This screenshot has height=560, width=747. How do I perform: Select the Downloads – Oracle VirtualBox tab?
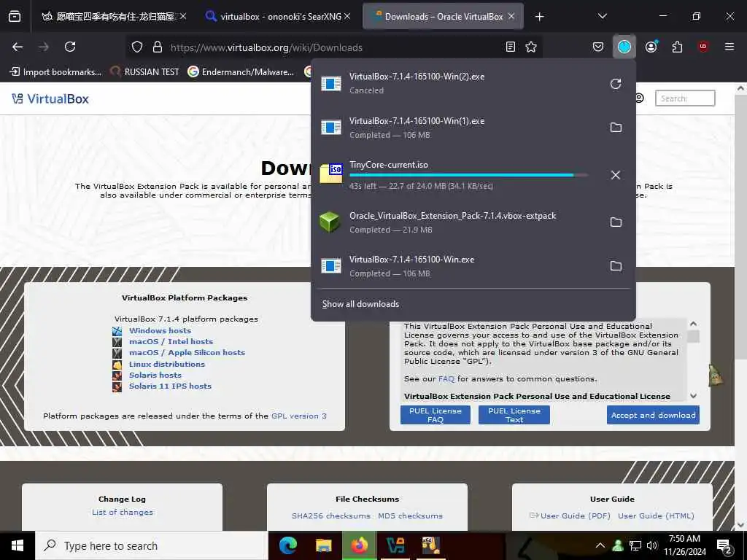443,16
